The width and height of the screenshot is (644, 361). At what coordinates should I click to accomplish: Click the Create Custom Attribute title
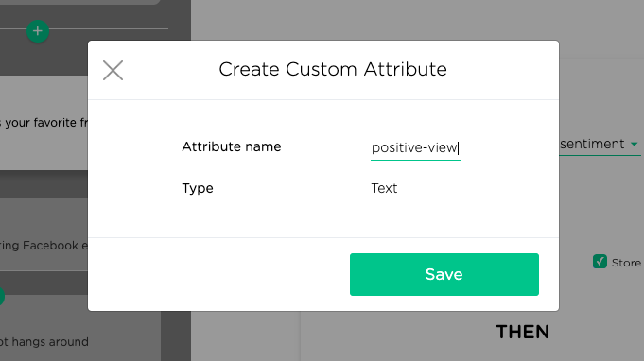pos(333,69)
